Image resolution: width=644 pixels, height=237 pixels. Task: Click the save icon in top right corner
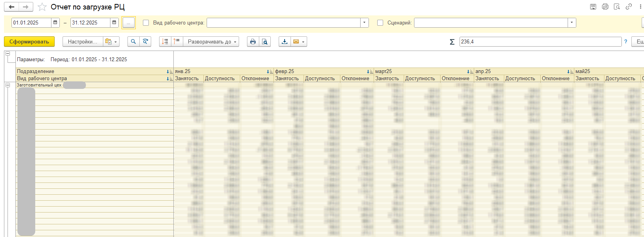pyautogui.click(x=593, y=7)
